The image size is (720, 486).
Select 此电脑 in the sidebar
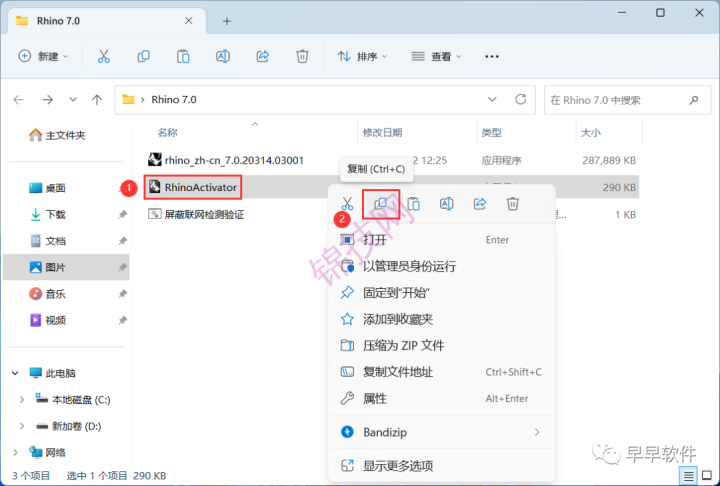pos(52,373)
